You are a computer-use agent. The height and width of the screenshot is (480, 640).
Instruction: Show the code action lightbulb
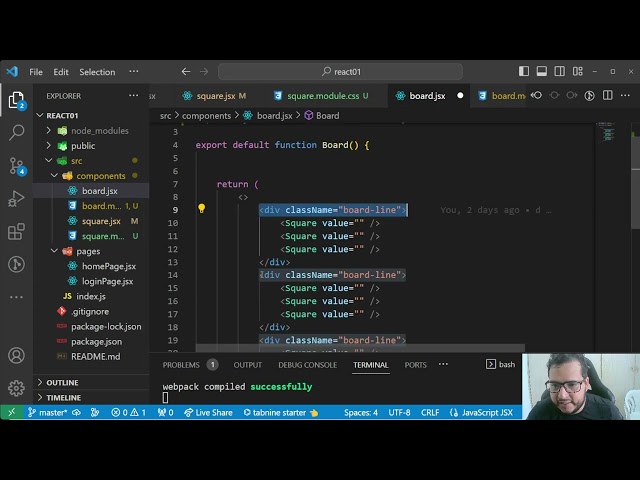tap(201, 209)
